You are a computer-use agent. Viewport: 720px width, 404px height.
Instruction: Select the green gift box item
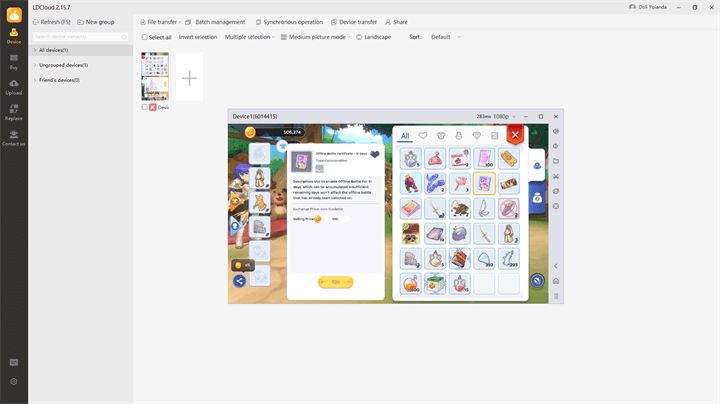click(435, 284)
